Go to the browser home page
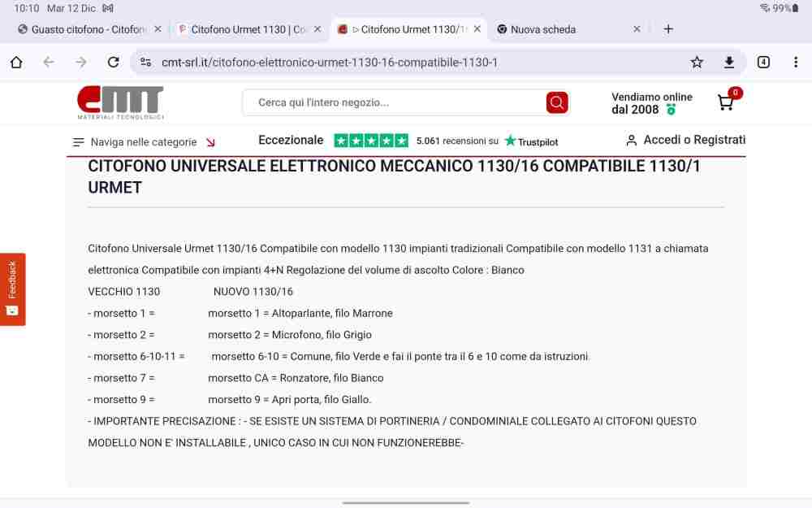This screenshot has width=812, height=508. 16,63
